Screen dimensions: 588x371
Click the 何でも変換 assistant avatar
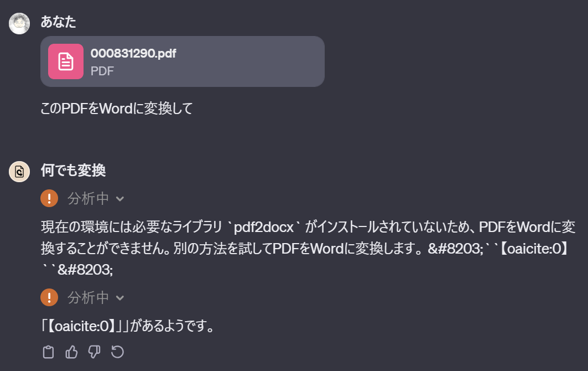[x=19, y=172]
